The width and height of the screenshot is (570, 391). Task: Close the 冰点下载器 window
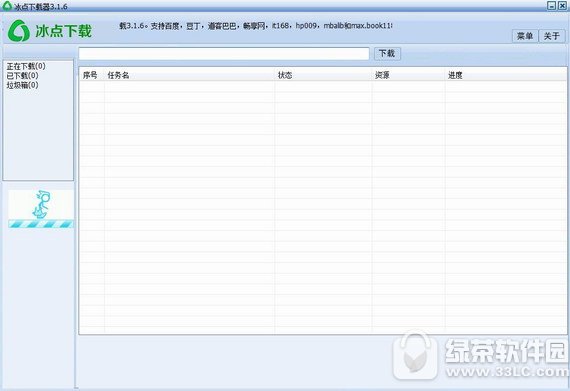(x=562, y=5)
